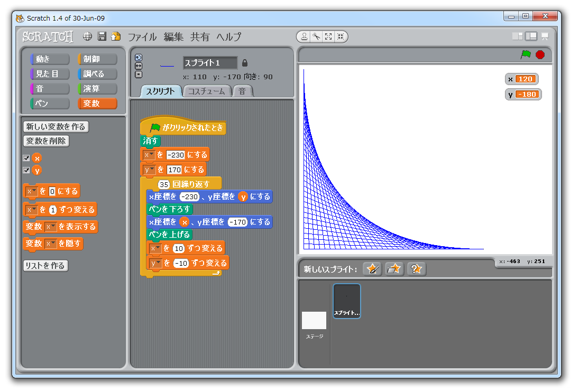Click the floppy disk save icon
The height and width of the screenshot is (392, 579).
tap(102, 36)
